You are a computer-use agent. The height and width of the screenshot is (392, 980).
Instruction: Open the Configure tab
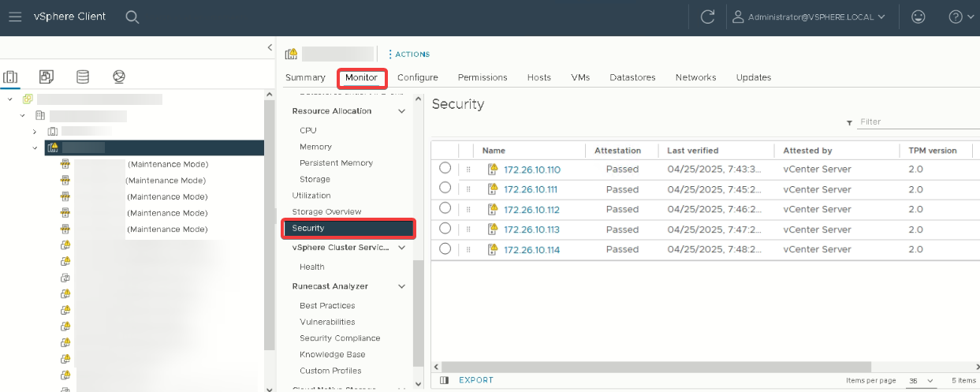417,77
